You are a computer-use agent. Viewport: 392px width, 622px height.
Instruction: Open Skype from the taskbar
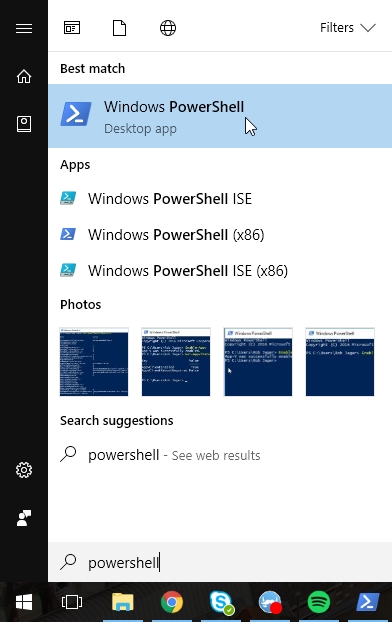tap(221, 602)
